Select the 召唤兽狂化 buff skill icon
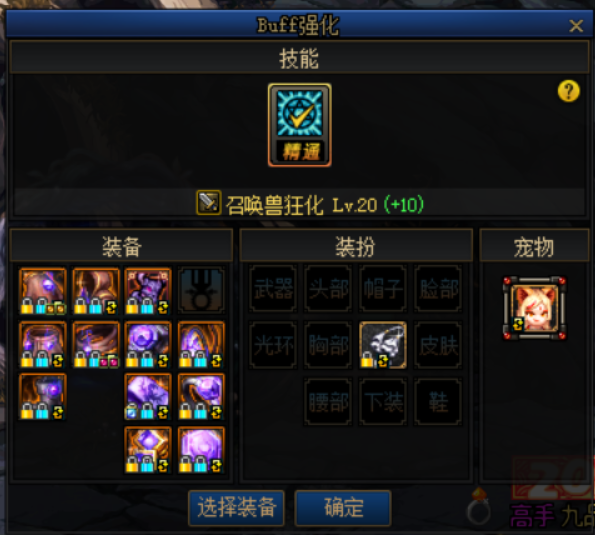 pos(300,125)
